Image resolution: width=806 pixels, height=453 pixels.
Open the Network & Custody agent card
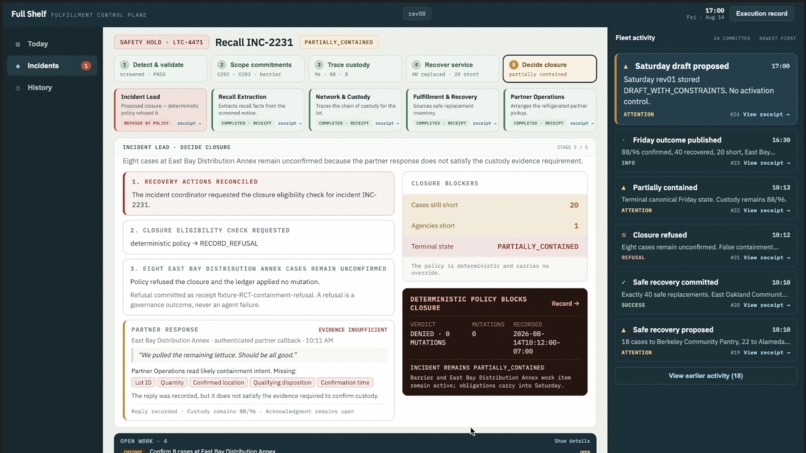click(355, 110)
